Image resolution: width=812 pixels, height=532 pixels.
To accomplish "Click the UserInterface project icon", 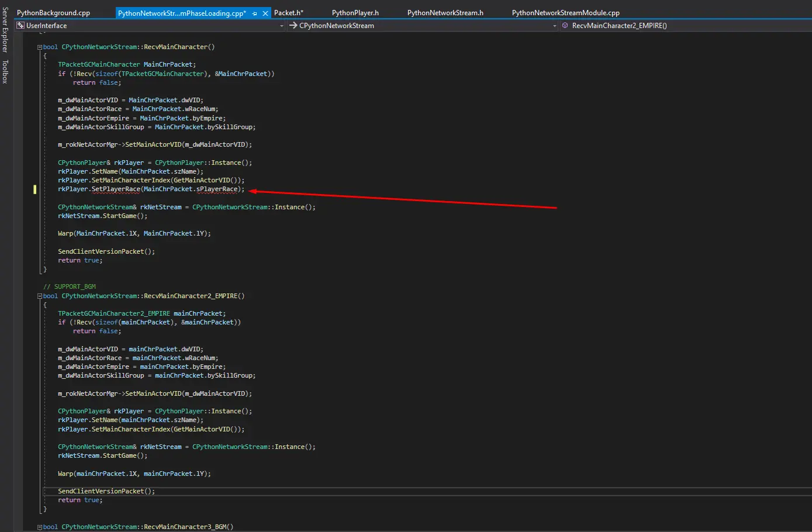I will click(x=20, y=26).
